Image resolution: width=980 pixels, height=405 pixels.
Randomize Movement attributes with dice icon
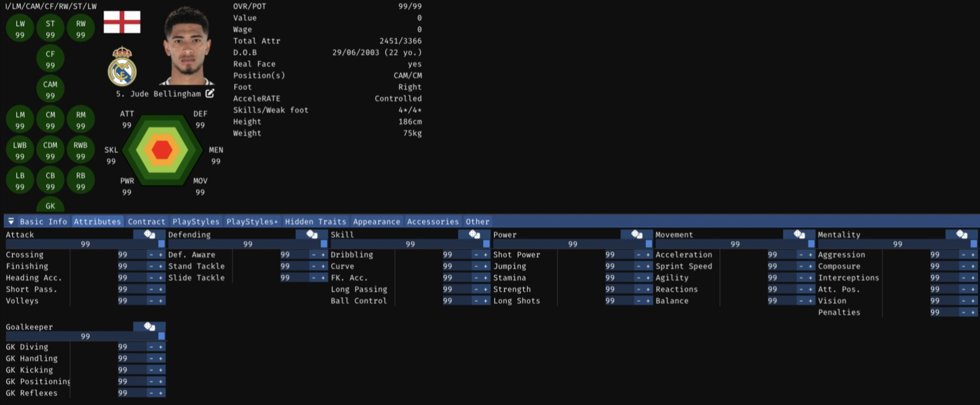click(x=800, y=235)
